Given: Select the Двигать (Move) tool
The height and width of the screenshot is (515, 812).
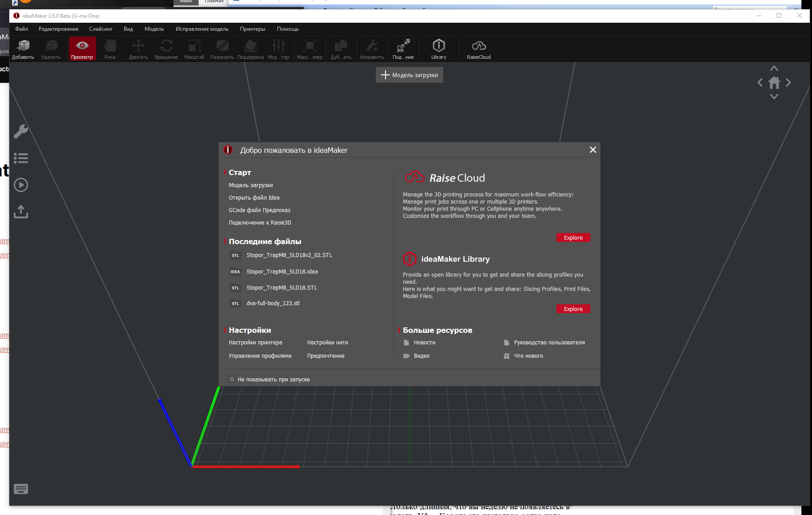Looking at the screenshot, I should (138, 49).
